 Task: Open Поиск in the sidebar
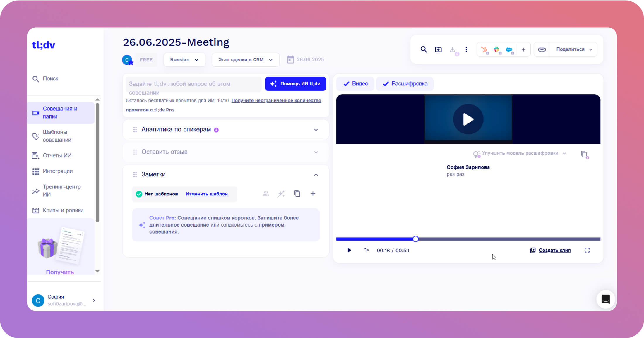[x=45, y=79]
